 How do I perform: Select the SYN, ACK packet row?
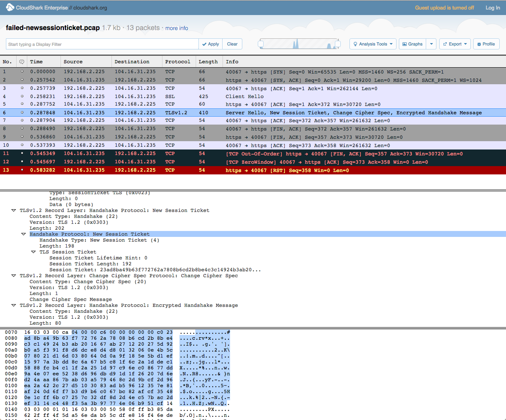coord(253,80)
